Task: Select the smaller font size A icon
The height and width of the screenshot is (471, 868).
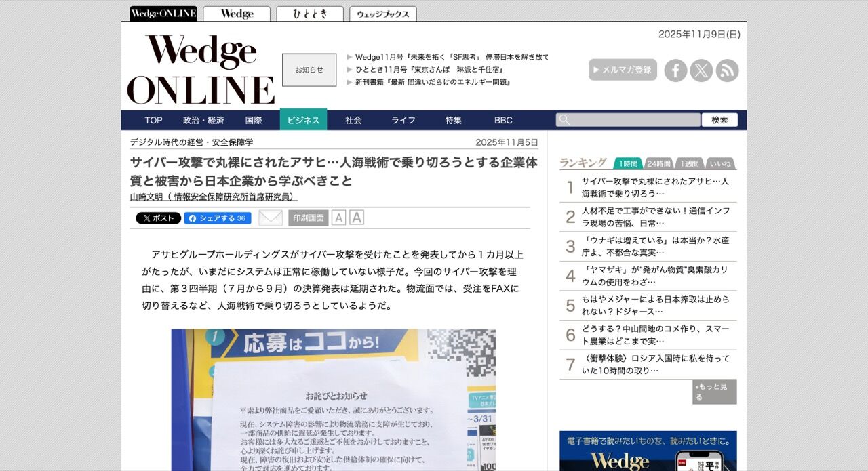Action: click(338, 218)
